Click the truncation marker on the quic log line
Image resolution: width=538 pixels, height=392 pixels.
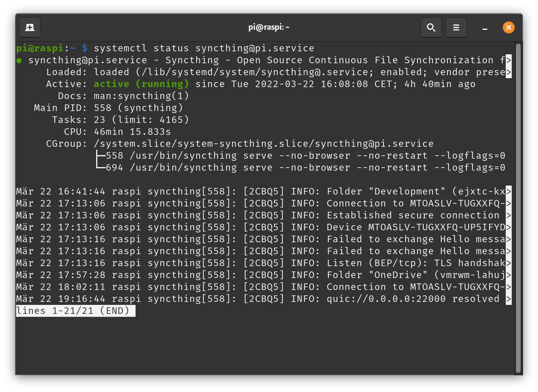click(508, 299)
